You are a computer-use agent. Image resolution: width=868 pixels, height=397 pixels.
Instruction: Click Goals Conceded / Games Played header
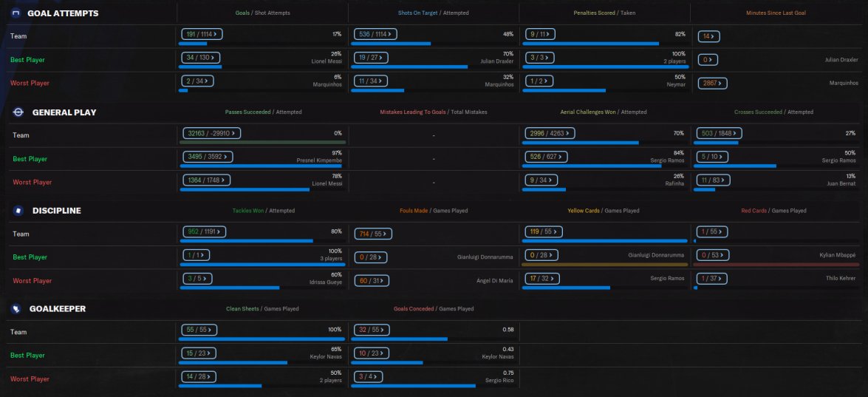(x=434, y=308)
